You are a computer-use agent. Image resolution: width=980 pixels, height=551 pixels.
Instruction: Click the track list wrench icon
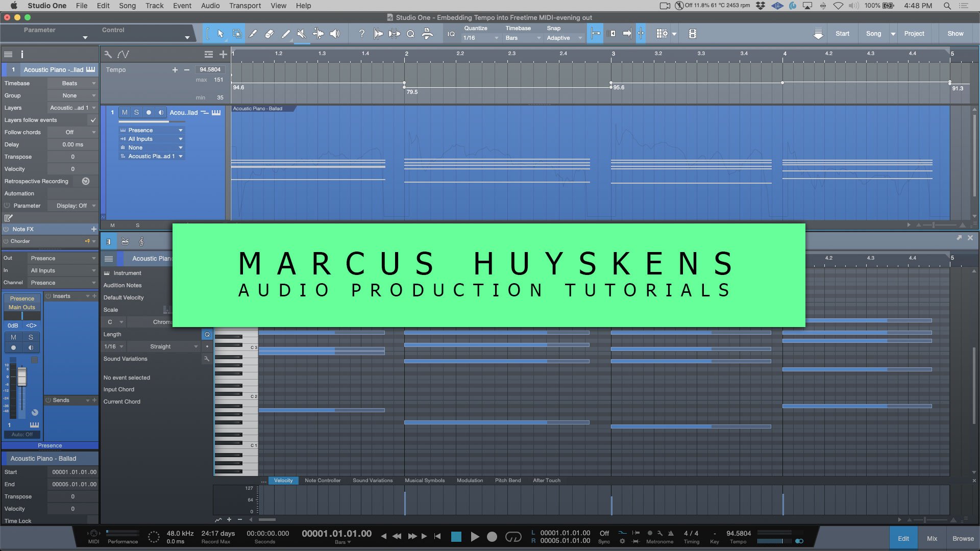coord(108,54)
